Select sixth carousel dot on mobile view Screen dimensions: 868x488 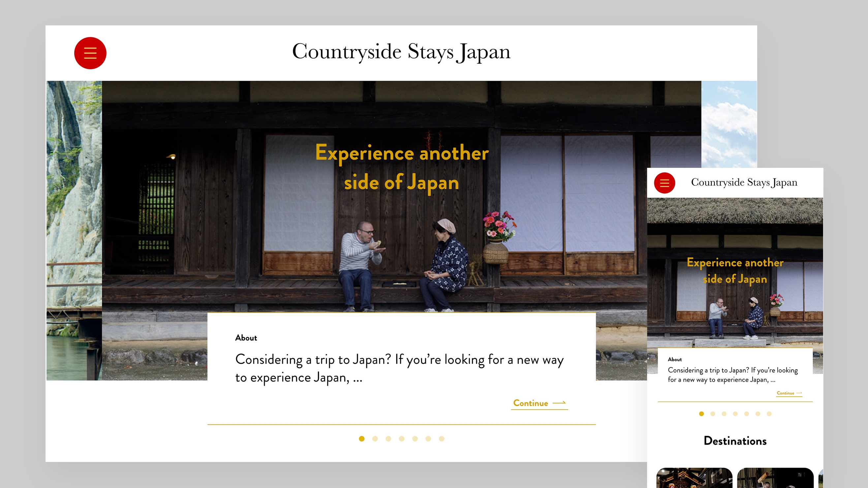click(x=758, y=413)
